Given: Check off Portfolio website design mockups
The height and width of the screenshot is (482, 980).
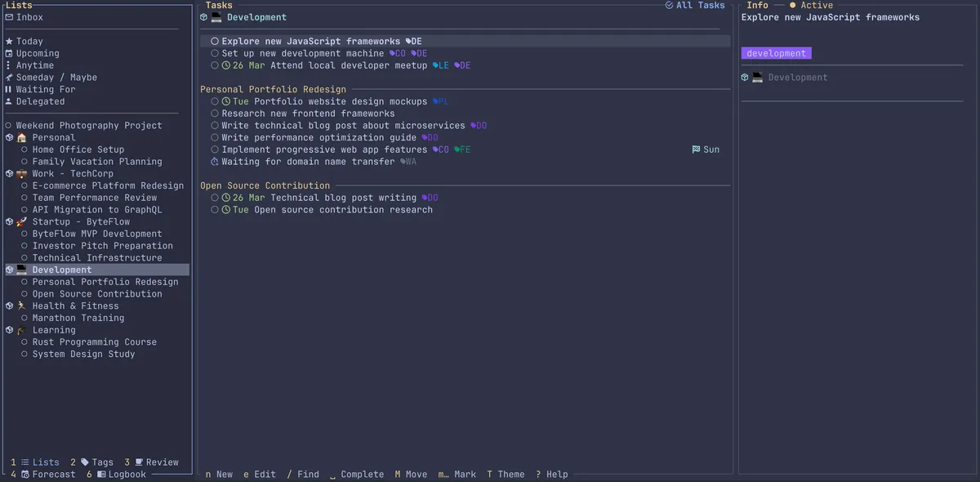Looking at the screenshot, I should click(x=215, y=101).
